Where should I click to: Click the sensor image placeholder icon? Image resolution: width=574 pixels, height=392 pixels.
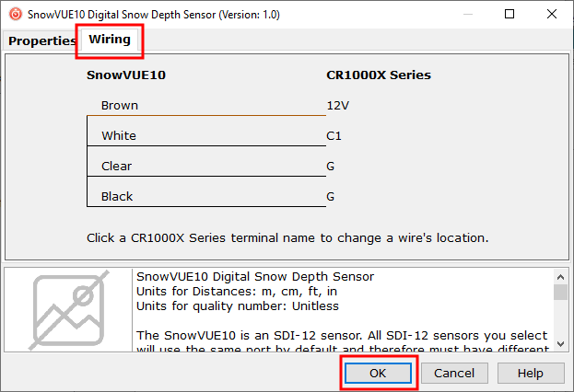(70, 309)
